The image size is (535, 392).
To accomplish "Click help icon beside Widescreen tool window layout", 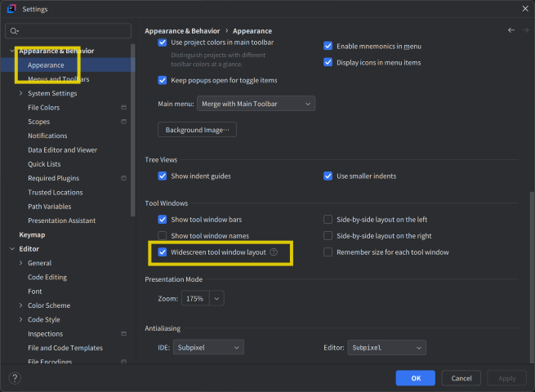I will (x=274, y=252).
